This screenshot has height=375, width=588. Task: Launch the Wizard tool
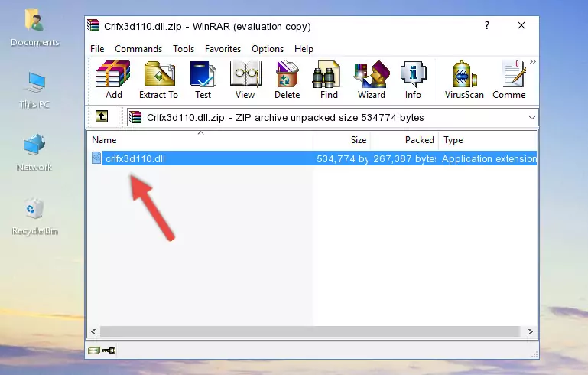tap(372, 80)
